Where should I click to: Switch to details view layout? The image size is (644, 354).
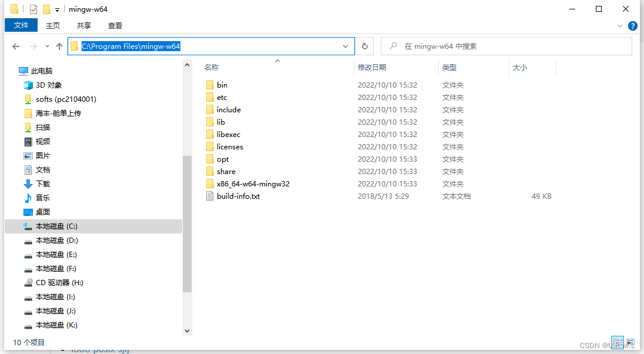click(x=618, y=342)
